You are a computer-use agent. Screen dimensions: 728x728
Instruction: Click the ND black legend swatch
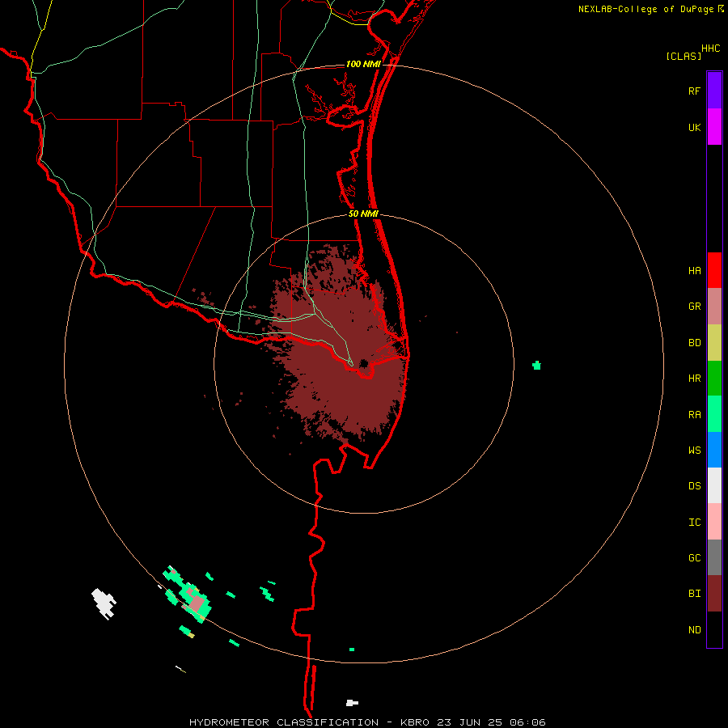click(x=714, y=629)
